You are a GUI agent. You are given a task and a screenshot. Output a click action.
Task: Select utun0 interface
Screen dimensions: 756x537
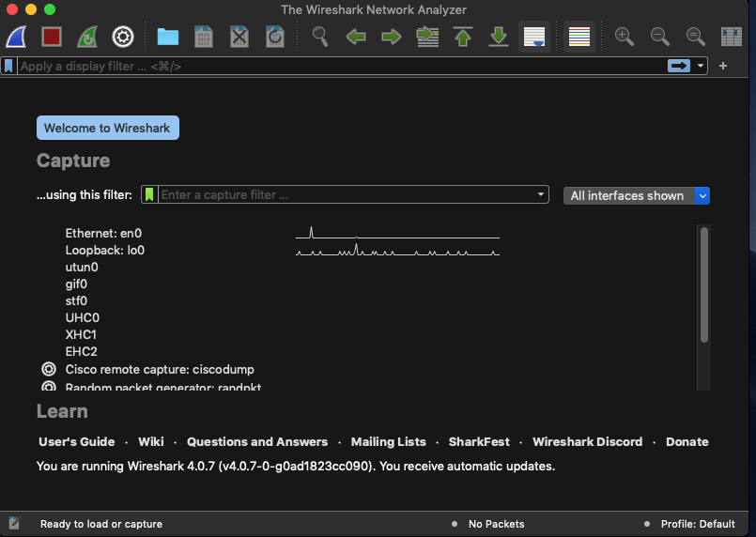pos(82,267)
